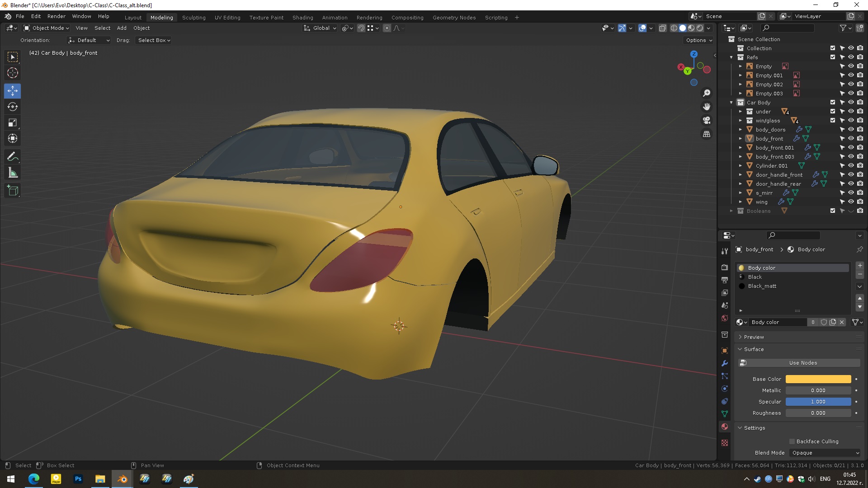
Task: Click the Base Color yellow swatch
Action: tap(818, 379)
